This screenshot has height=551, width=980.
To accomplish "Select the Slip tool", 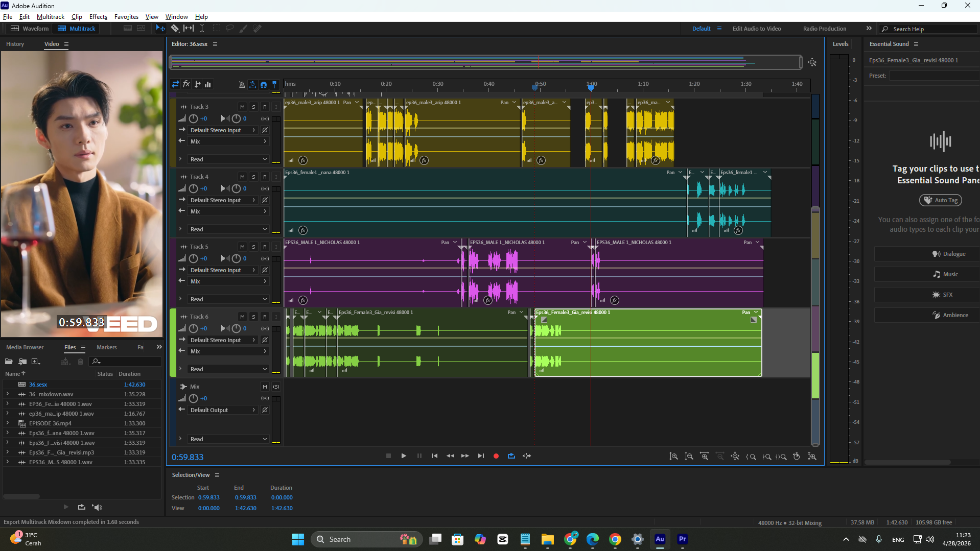I will coord(189,29).
